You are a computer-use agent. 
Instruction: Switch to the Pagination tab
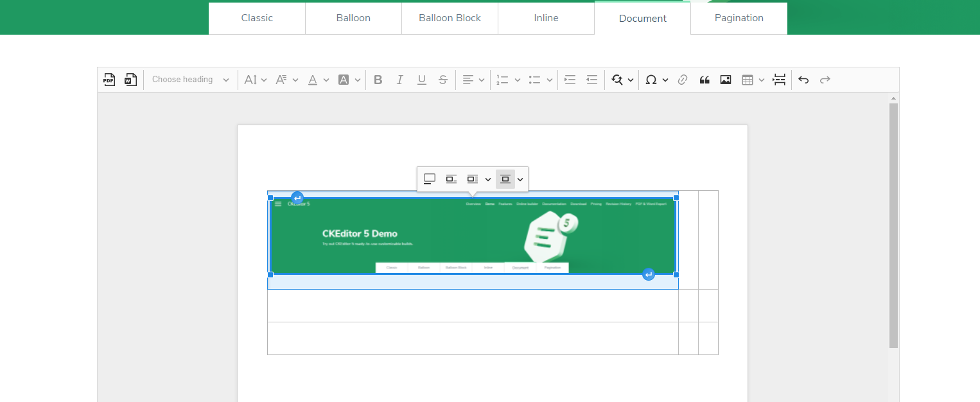click(x=739, y=18)
